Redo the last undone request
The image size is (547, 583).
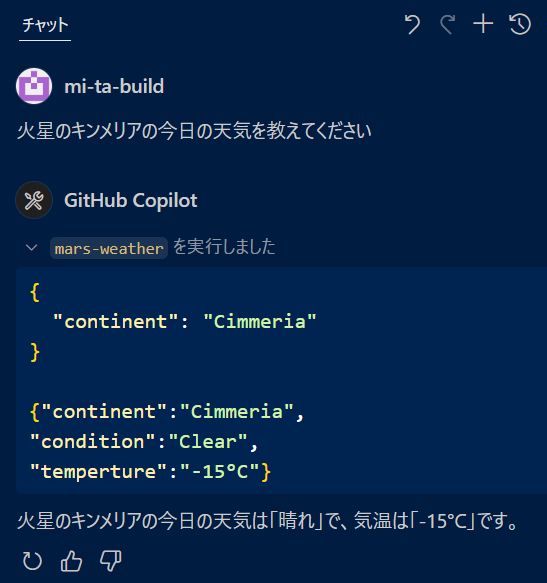tap(447, 25)
